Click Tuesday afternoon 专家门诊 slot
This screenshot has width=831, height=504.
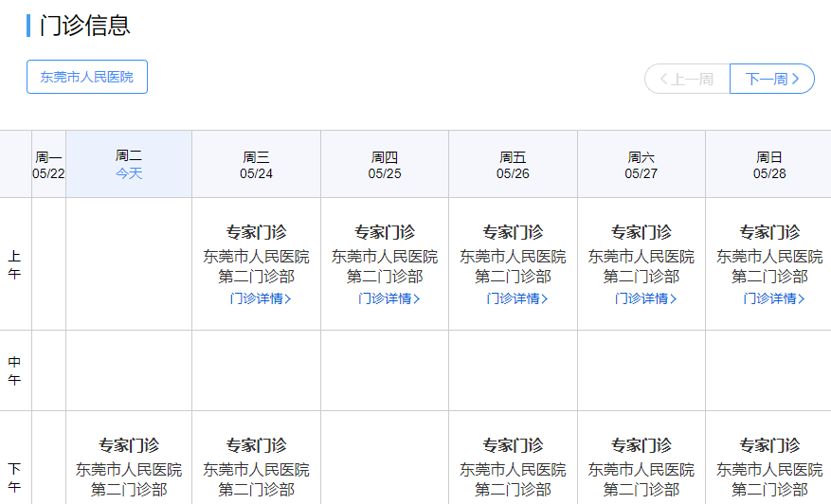click(129, 445)
